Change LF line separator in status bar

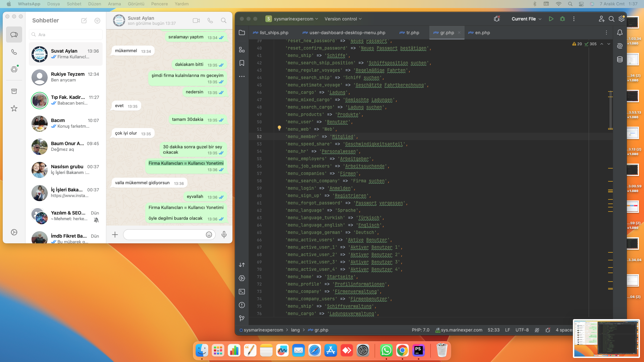(x=507, y=330)
